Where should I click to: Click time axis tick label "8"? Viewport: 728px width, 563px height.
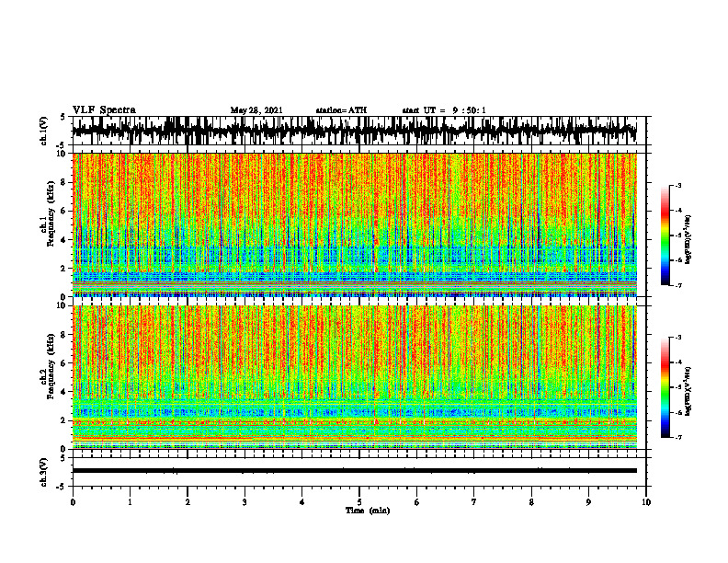531,502
